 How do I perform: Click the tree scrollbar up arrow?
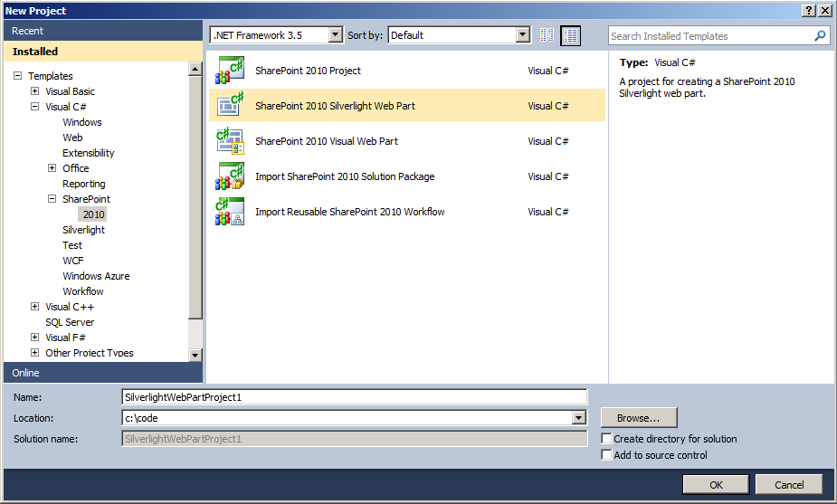(x=195, y=69)
